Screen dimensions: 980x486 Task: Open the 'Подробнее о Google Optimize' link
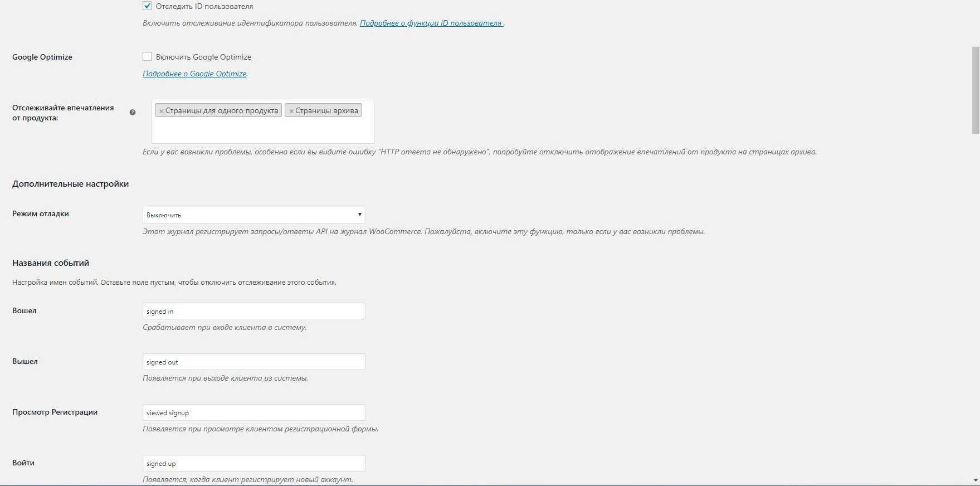tap(194, 74)
